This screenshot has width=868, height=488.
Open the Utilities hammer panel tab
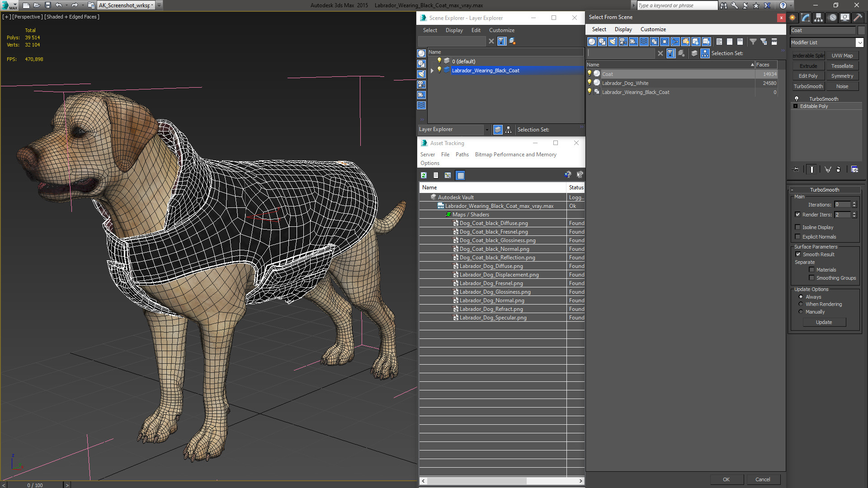[858, 18]
